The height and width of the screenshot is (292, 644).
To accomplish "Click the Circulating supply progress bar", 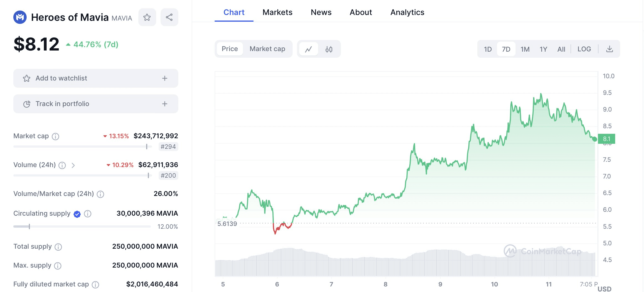I will coord(82,227).
